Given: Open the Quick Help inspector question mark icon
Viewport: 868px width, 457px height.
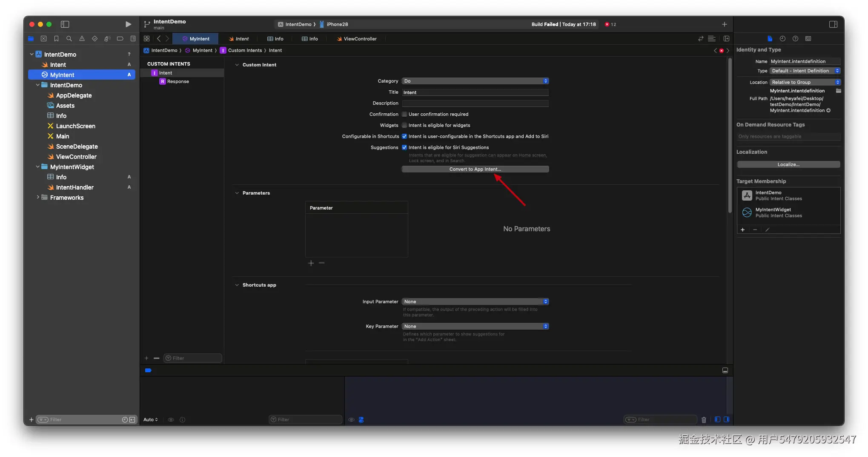Looking at the screenshot, I should 795,39.
